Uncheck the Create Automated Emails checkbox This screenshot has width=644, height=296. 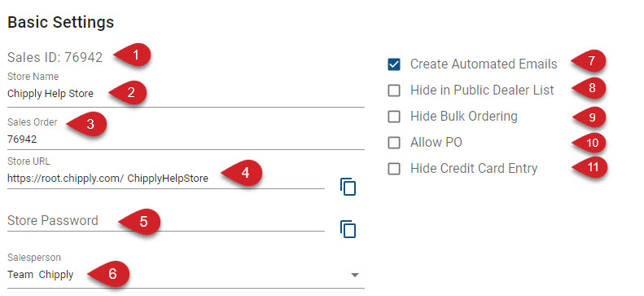click(x=394, y=64)
